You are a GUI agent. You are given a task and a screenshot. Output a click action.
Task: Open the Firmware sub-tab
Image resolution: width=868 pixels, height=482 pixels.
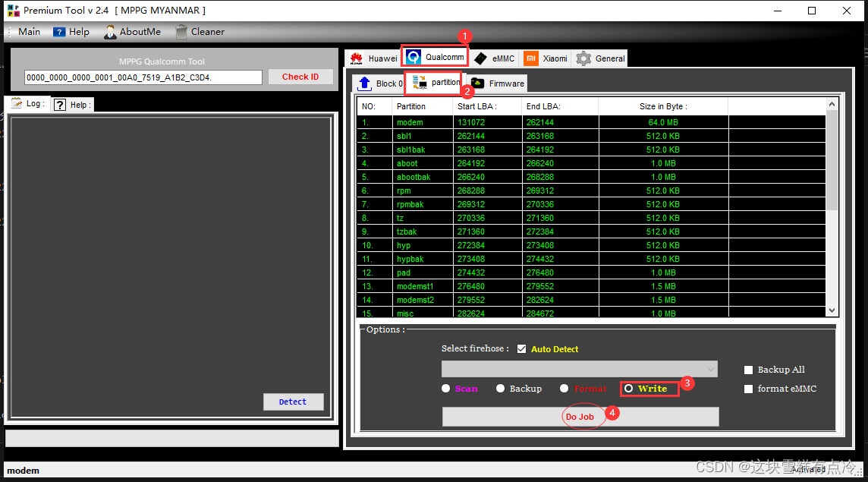[x=497, y=83]
